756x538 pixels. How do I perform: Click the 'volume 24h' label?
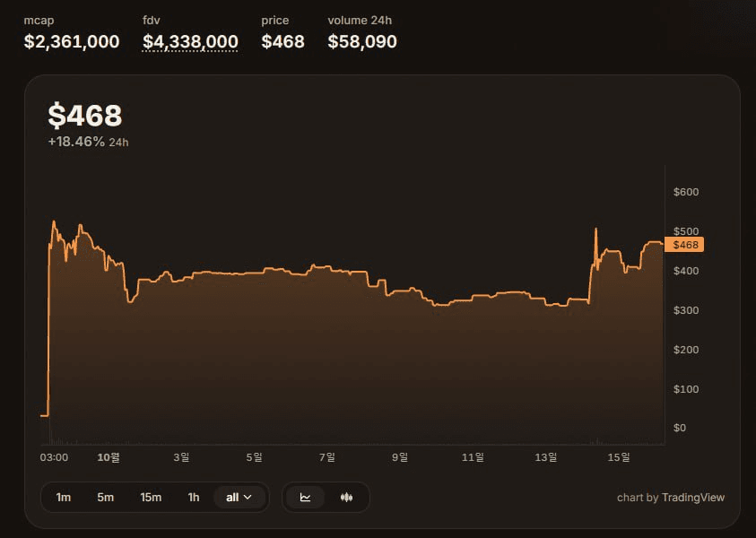click(360, 21)
